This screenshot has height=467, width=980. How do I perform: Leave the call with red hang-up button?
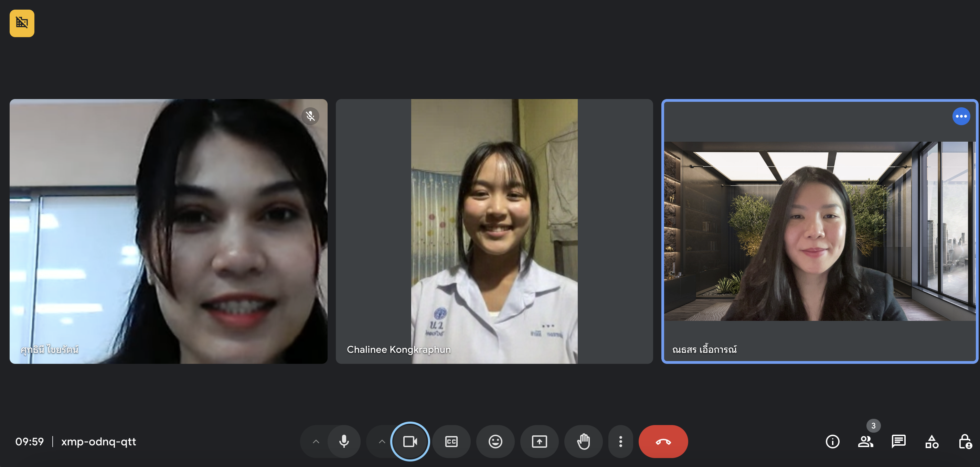pos(663,441)
